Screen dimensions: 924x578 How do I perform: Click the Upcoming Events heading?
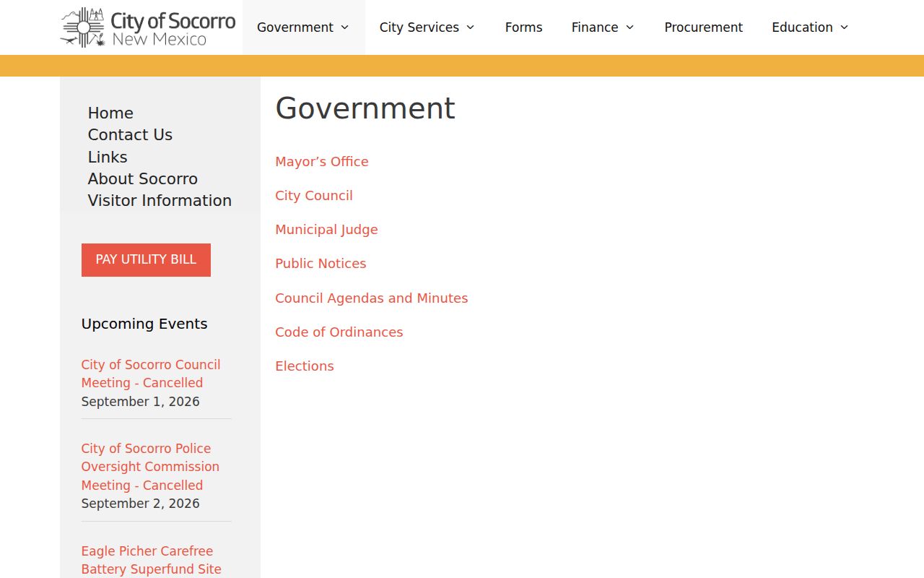pos(144,324)
